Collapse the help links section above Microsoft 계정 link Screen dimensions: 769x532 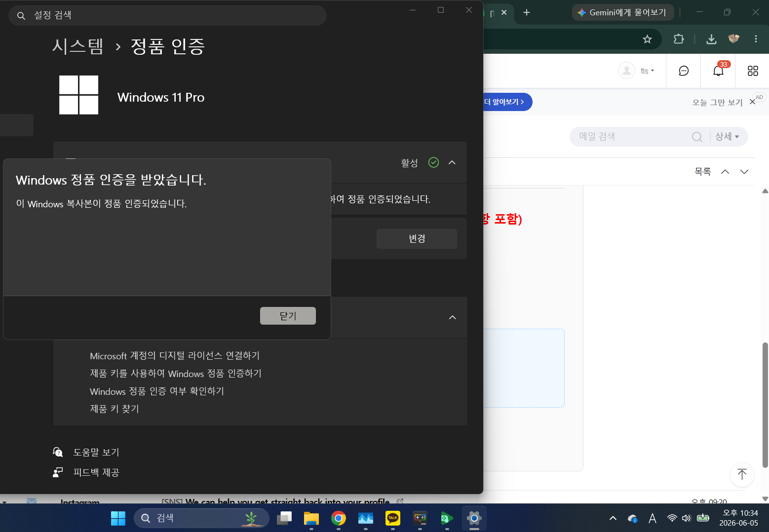(x=452, y=317)
